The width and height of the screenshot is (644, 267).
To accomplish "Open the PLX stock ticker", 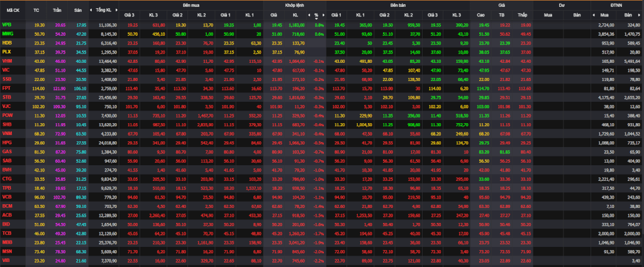I will 6,52.
